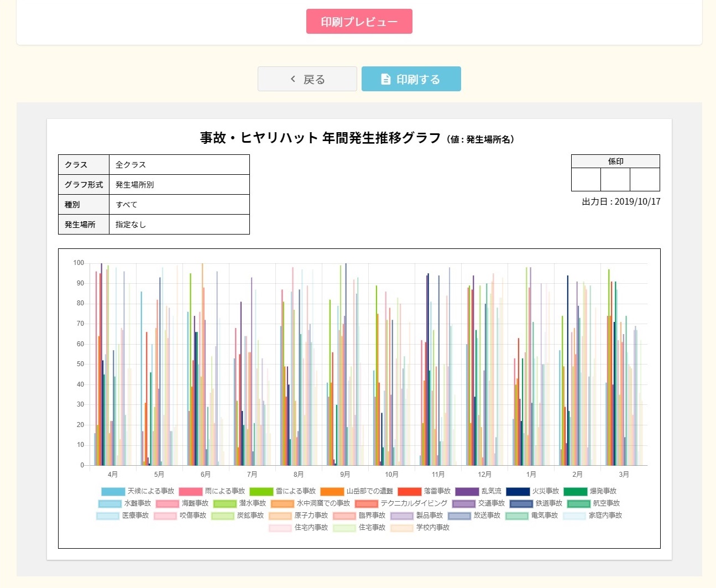Select the すべて value cell
The height and width of the screenshot is (588, 716).
coord(179,205)
